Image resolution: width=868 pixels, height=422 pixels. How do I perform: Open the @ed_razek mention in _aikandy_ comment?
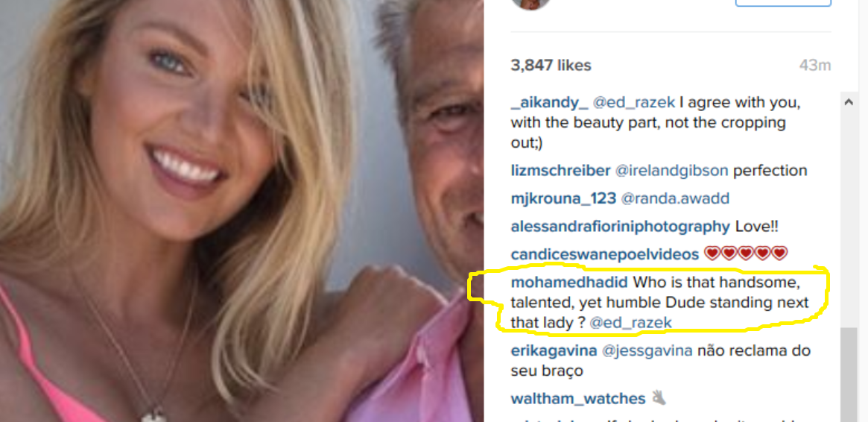tap(634, 102)
